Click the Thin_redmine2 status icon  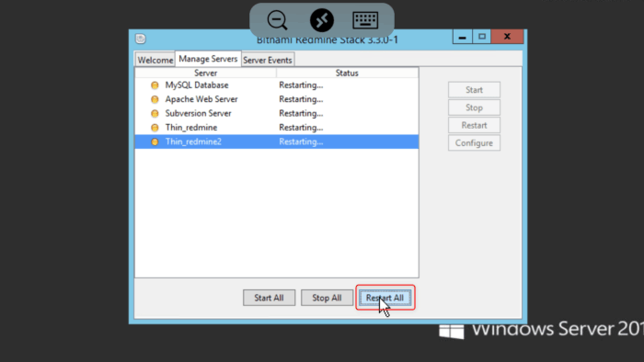[155, 141]
